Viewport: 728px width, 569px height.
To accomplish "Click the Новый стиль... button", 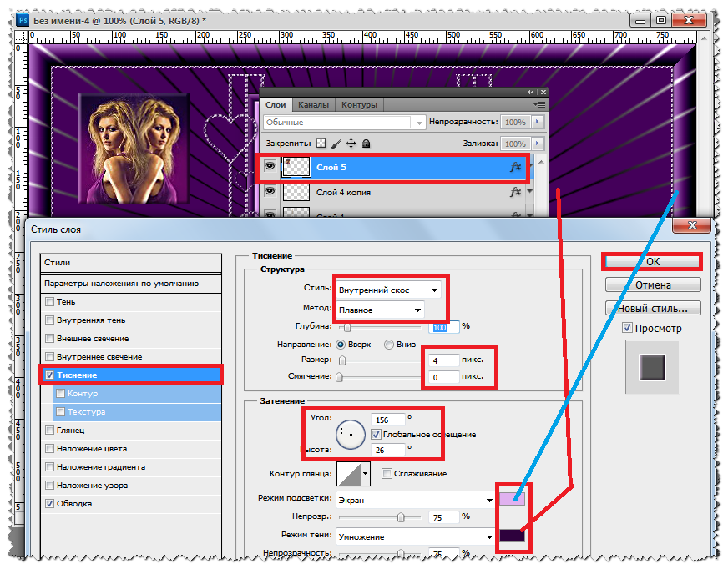I will (653, 308).
